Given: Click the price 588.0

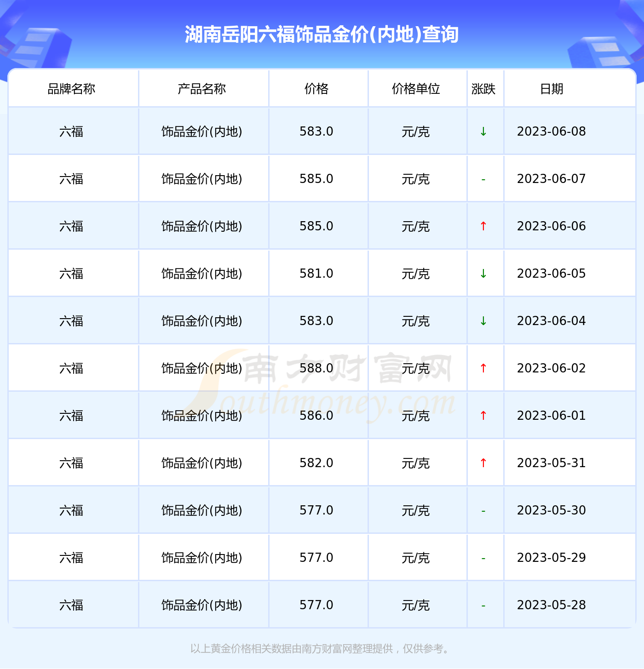Looking at the screenshot, I should click(316, 368).
